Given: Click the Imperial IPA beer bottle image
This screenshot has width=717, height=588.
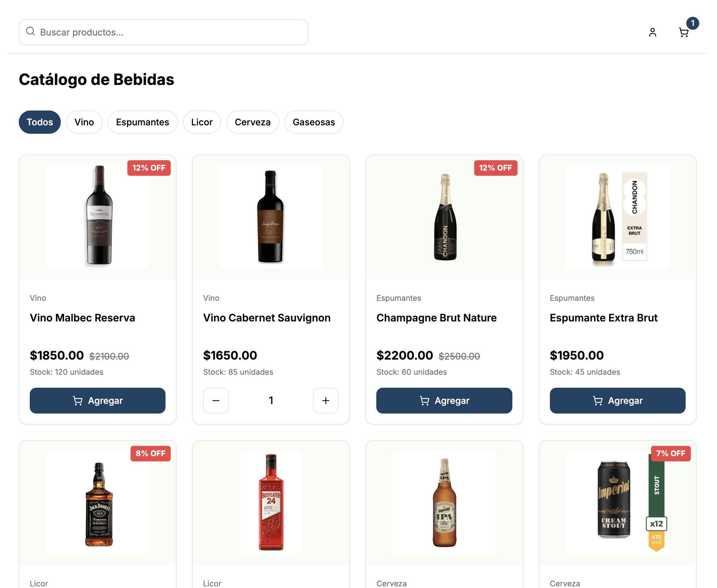Looking at the screenshot, I should tap(444, 502).
